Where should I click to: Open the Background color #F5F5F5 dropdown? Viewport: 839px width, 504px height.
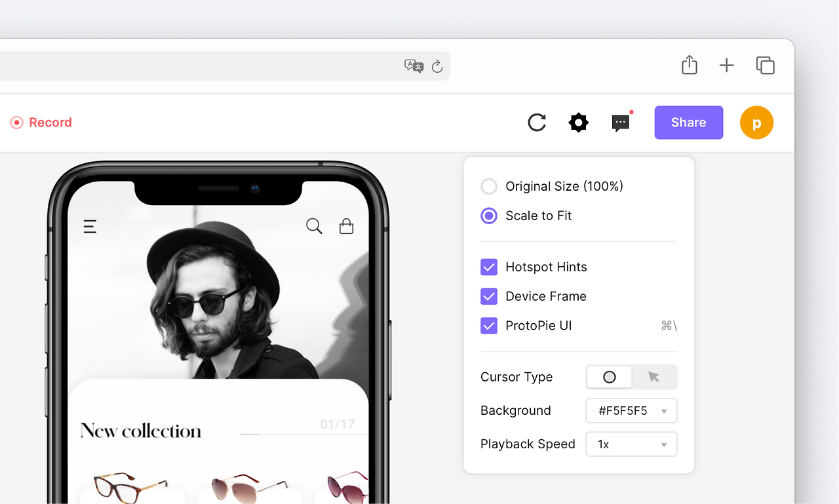pyautogui.click(x=631, y=411)
